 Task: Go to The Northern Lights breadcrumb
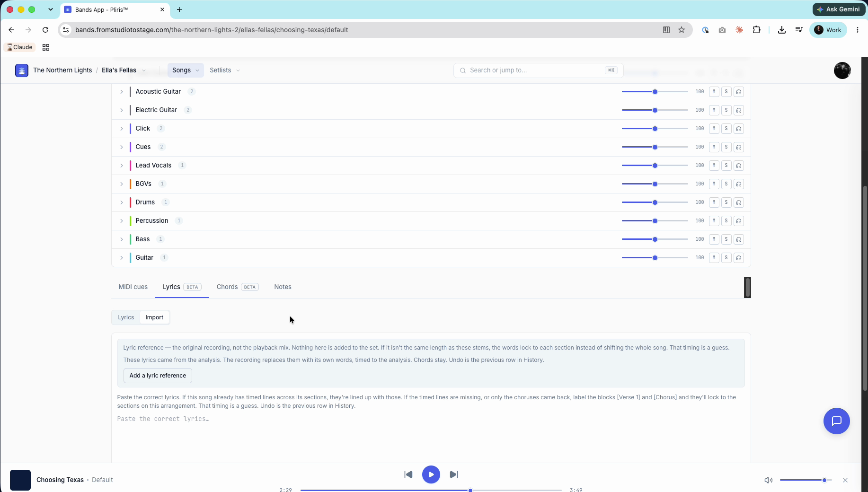click(62, 70)
